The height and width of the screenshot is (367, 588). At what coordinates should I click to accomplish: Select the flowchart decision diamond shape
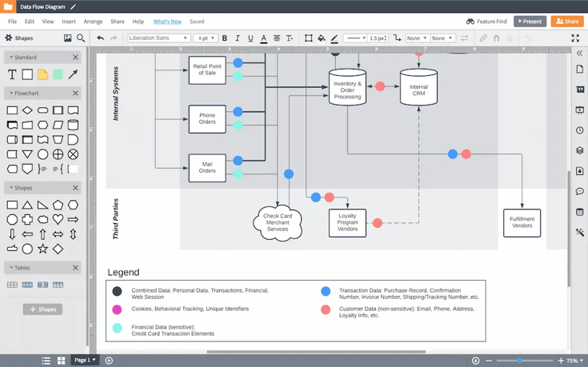point(27,110)
